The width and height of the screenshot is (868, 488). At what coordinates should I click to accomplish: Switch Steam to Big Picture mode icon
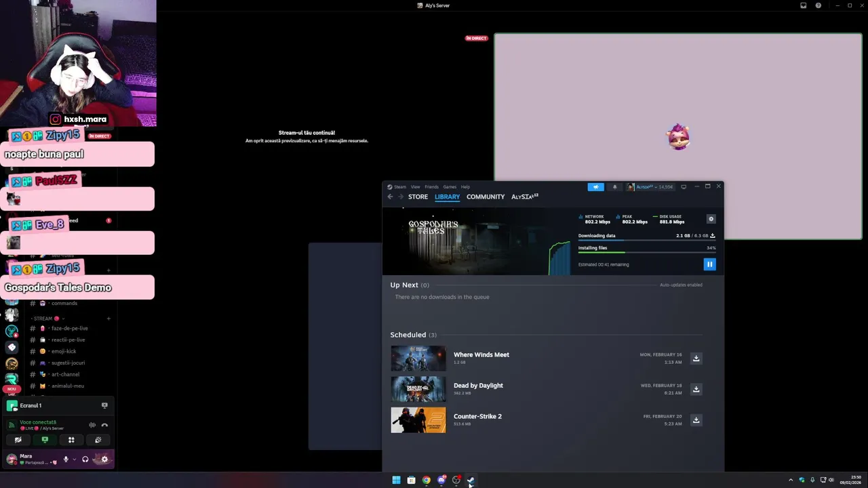(x=684, y=187)
